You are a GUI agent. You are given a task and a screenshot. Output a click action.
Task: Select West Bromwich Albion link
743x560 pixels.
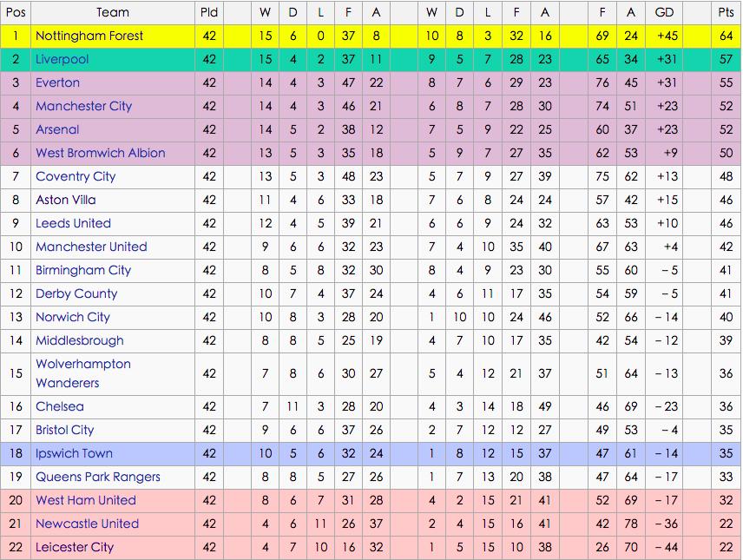pyautogui.click(x=100, y=153)
